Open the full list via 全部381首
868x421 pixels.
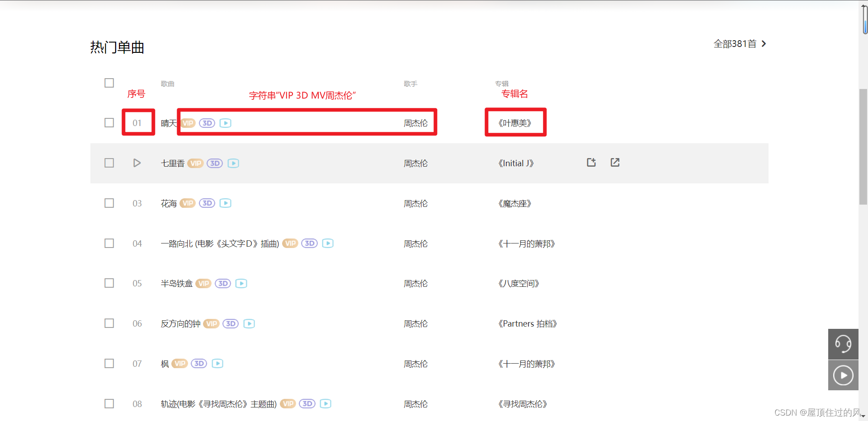(740, 44)
